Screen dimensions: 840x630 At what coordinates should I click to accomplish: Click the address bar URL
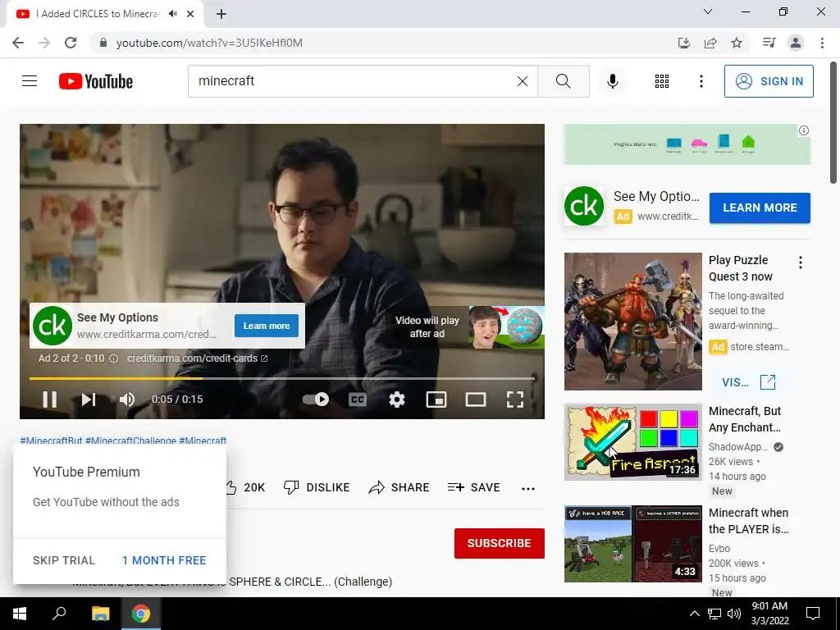point(209,43)
